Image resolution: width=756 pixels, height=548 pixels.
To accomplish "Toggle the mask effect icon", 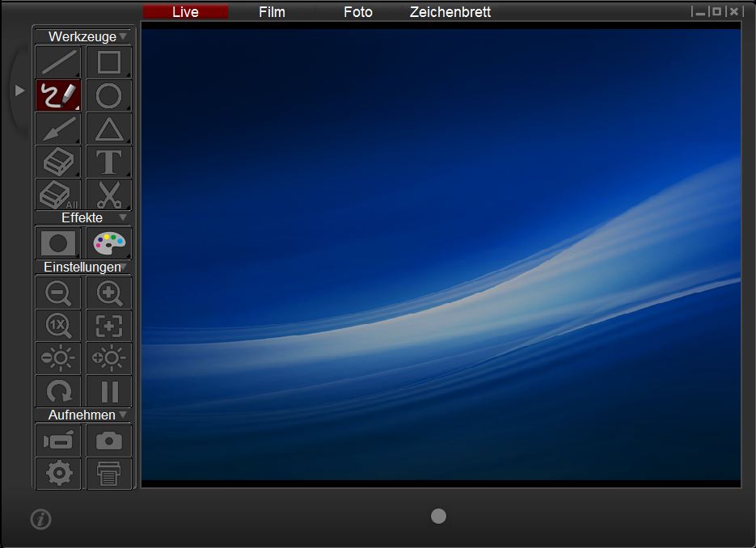I will [58, 242].
